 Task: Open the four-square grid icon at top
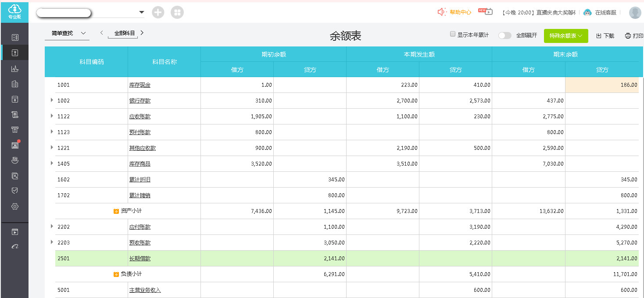(x=177, y=13)
